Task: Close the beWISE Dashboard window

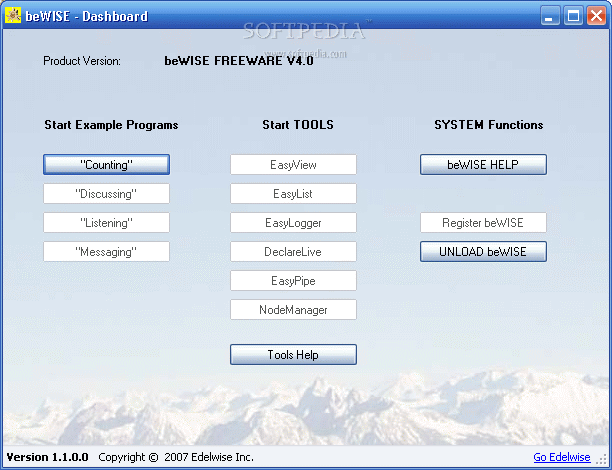Action: coord(596,16)
